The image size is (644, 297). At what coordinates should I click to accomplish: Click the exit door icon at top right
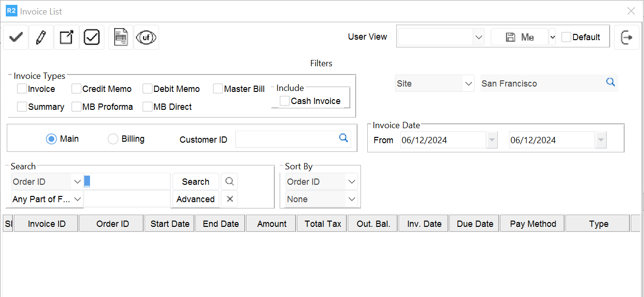627,37
